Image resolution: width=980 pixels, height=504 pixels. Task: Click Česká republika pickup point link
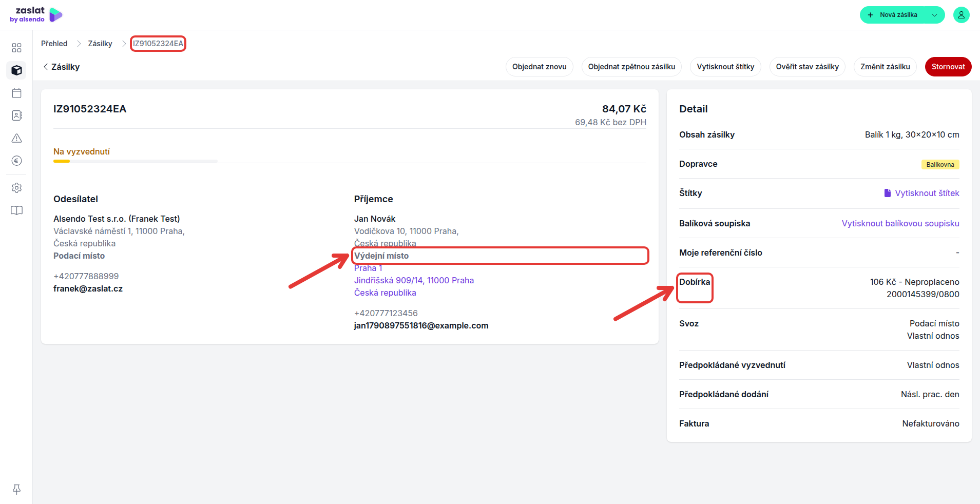tap(385, 293)
